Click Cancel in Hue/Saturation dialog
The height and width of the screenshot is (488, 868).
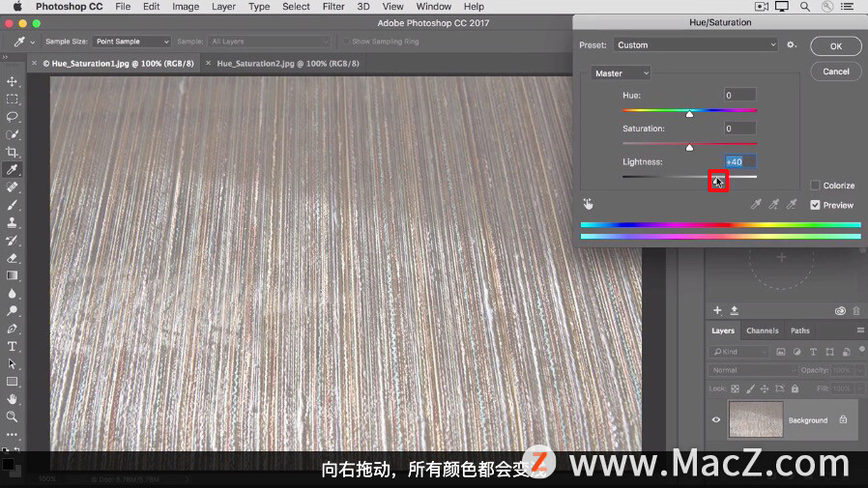pos(836,72)
